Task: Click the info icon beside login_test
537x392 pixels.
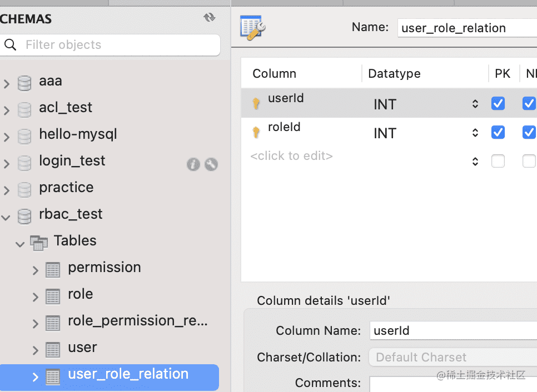Action: [x=193, y=164]
